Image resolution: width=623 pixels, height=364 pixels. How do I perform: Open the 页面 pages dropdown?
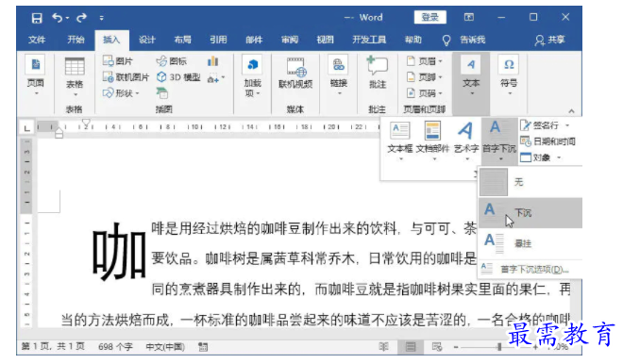tap(35, 75)
